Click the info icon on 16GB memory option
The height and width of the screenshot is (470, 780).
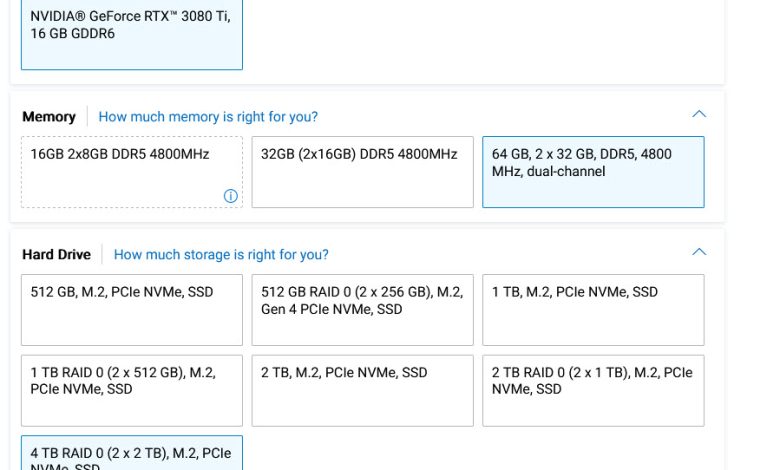click(231, 196)
